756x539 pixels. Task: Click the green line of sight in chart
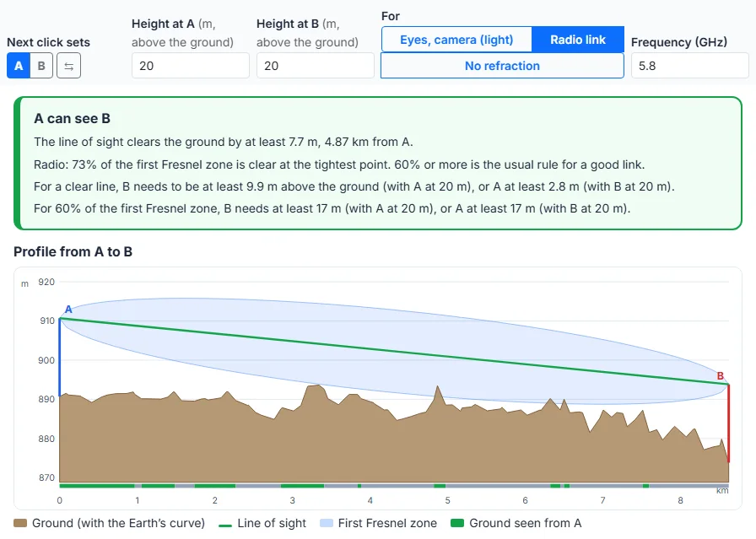tap(394, 352)
